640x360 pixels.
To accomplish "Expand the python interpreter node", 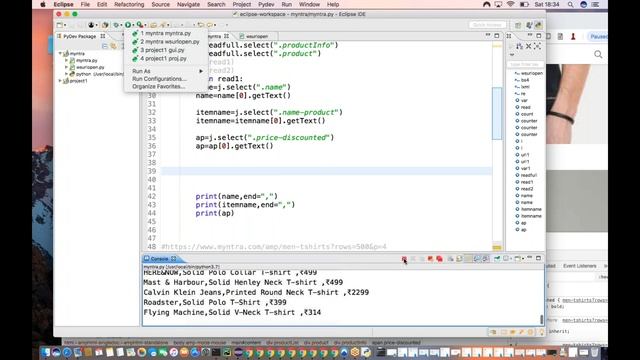I will click(67, 74).
